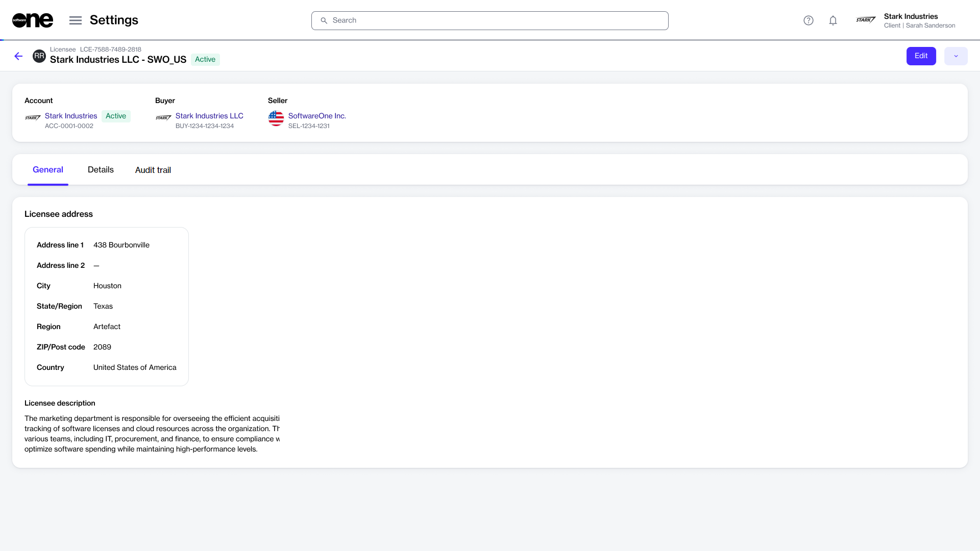Click the search magnifier icon
The height and width of the screenshot is (551, 980).
[324, 20]
